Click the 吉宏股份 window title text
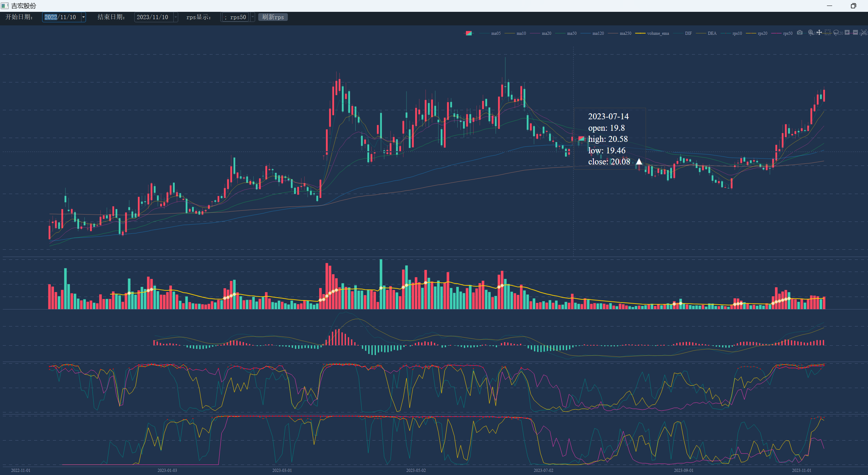868x475 pixels. [24, 6]
